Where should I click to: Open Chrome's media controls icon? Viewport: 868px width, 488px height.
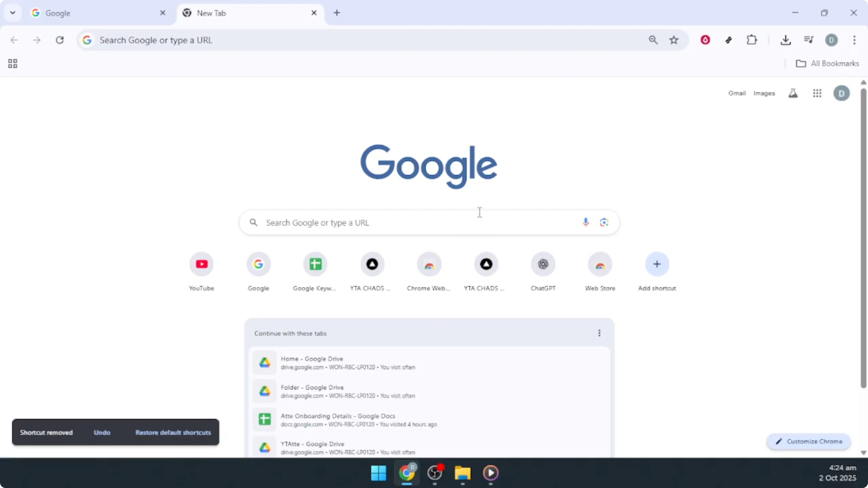pyautogui.click(x=809, y=40)
